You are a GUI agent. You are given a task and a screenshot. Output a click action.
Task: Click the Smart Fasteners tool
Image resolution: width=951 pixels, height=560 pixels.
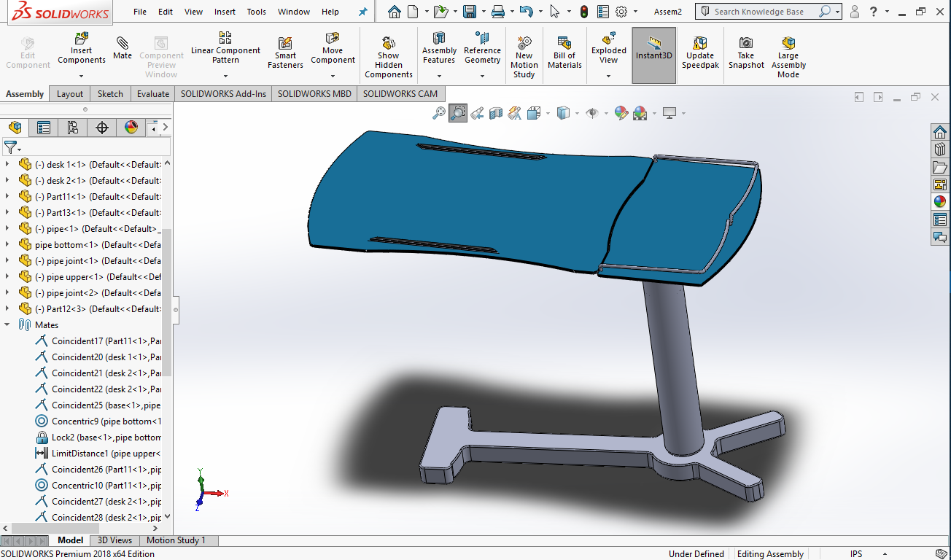tap(285, 53)
